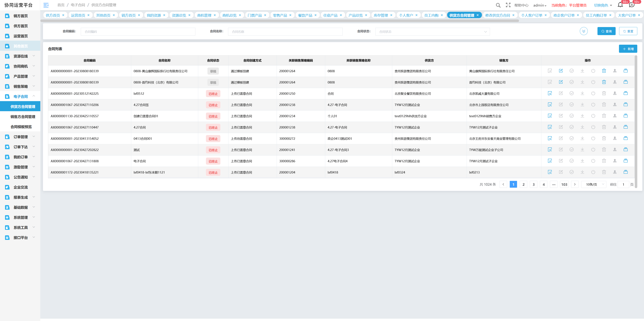Click the notification bell icon
The height and width of the screenshot is (321, 644).
point(620,5)
